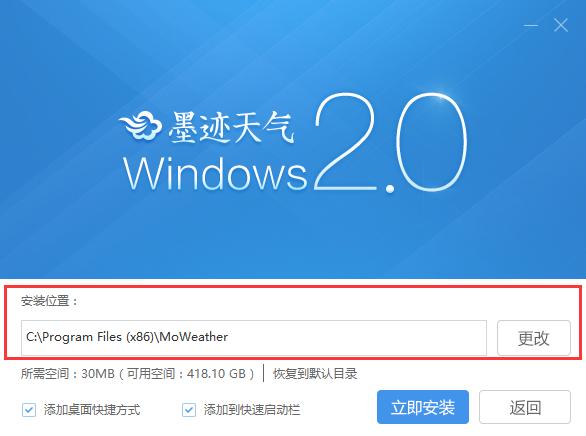Click the 添加桌面快捷方式 label text
The height and width of the screenshot is (436, 586).
click(x=92, y=410)
